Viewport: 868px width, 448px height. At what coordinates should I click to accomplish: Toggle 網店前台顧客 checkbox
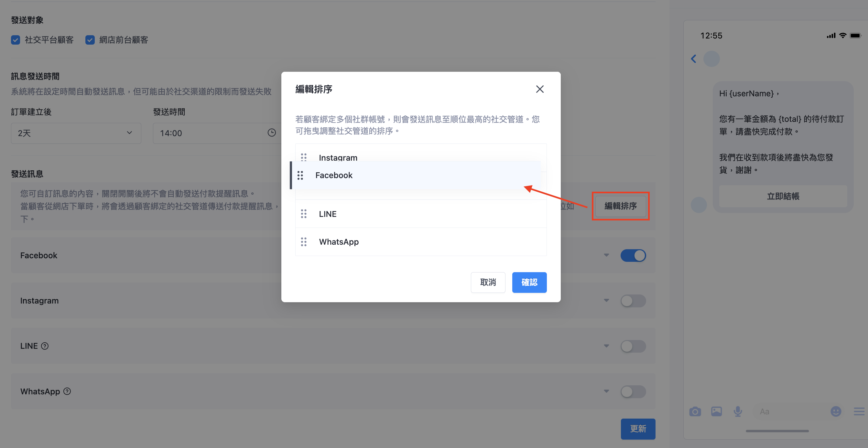click(x=90, y=40)
